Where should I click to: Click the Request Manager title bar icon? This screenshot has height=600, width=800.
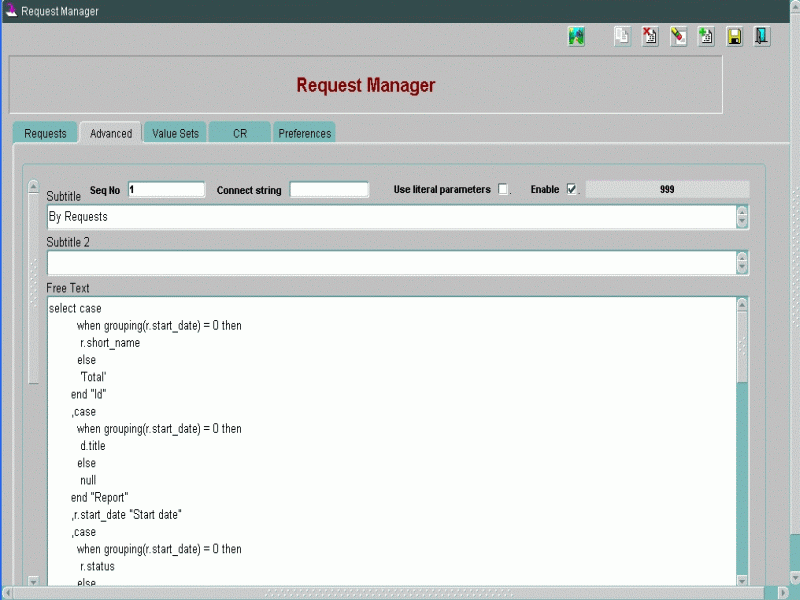pos(11,11)
